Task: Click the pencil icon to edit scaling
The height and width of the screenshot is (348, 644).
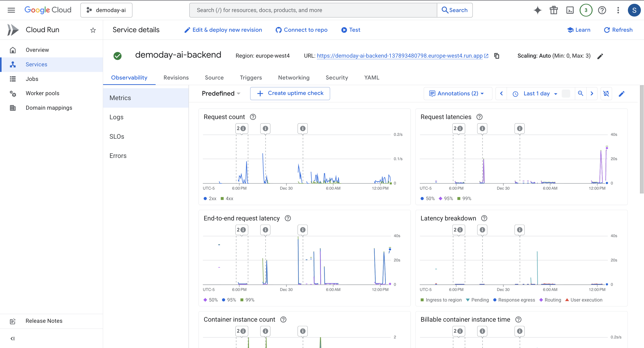Action: 600,56
